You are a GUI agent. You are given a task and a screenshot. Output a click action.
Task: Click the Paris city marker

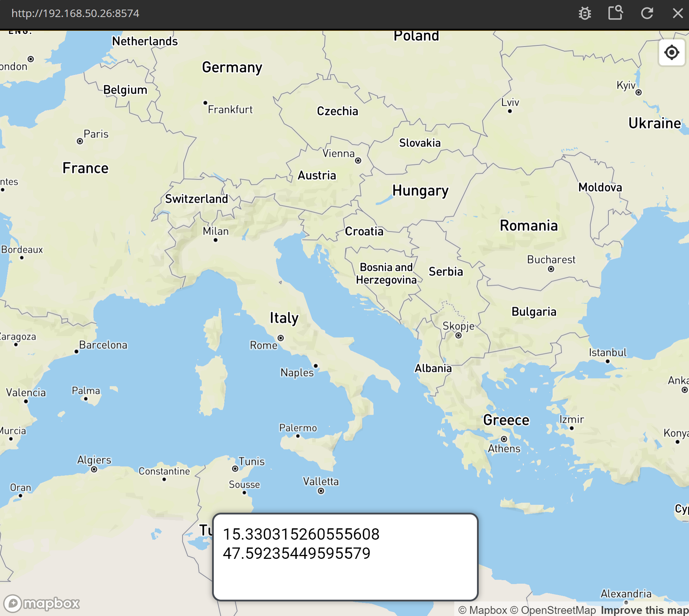80,141
